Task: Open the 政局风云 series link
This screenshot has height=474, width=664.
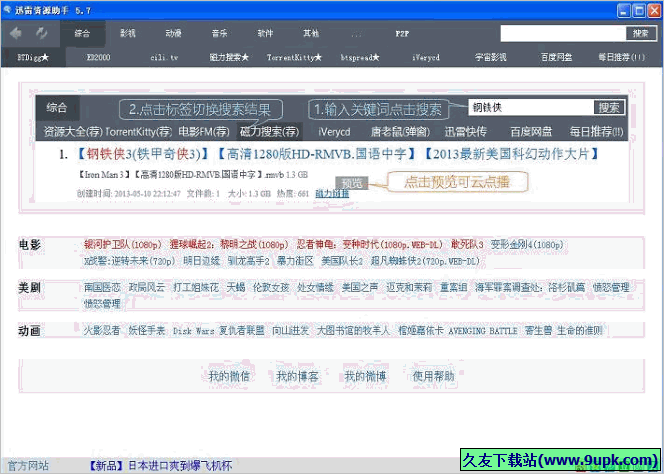Action: [x=147, y=288]
